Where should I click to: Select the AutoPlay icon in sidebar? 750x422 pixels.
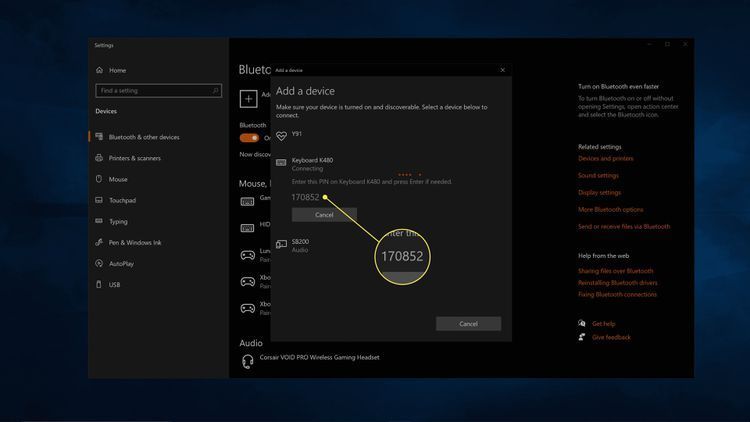pyautogui.click(x=99, y=263)
